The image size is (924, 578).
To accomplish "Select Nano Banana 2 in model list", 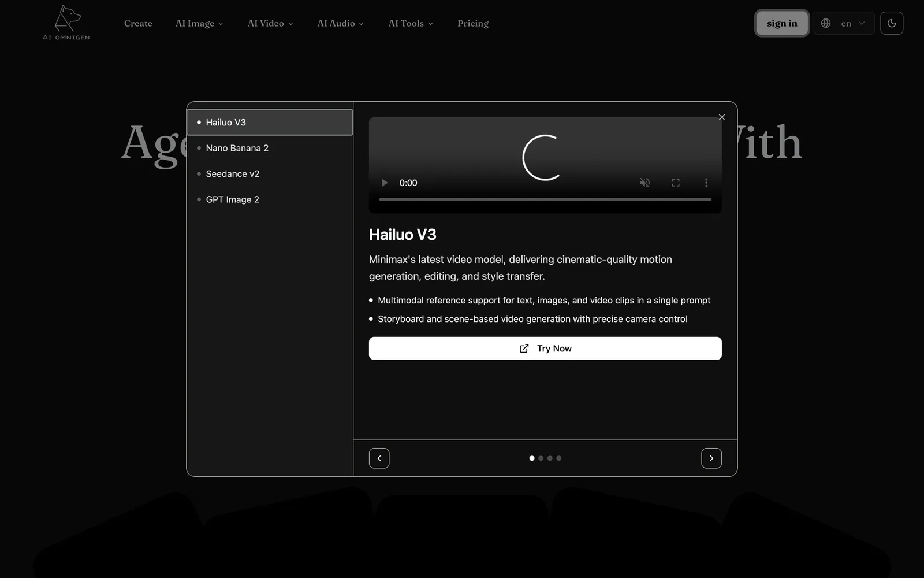I will pyautogui.click(x=270, y=148).
